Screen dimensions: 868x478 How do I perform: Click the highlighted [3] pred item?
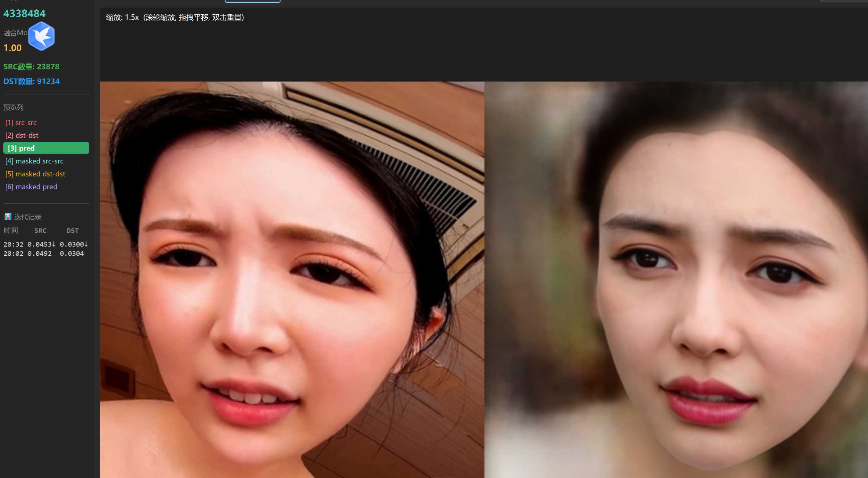(46, 148)
